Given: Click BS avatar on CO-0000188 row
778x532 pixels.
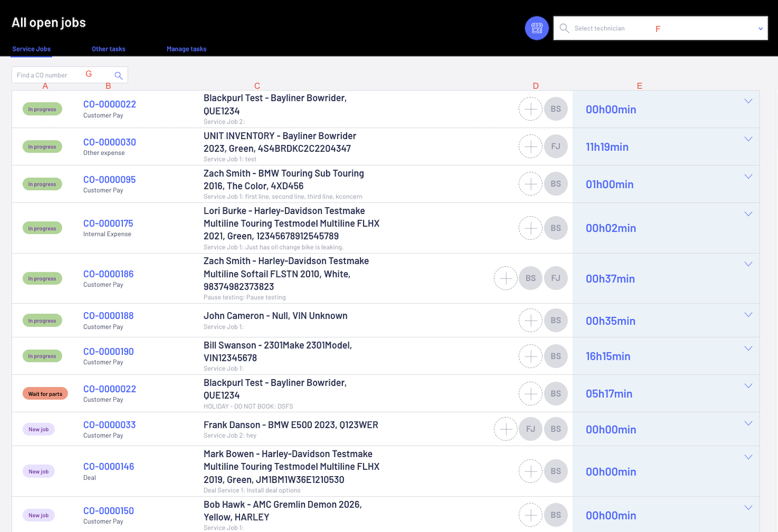Looking at the screenshot, I should 556,320.
